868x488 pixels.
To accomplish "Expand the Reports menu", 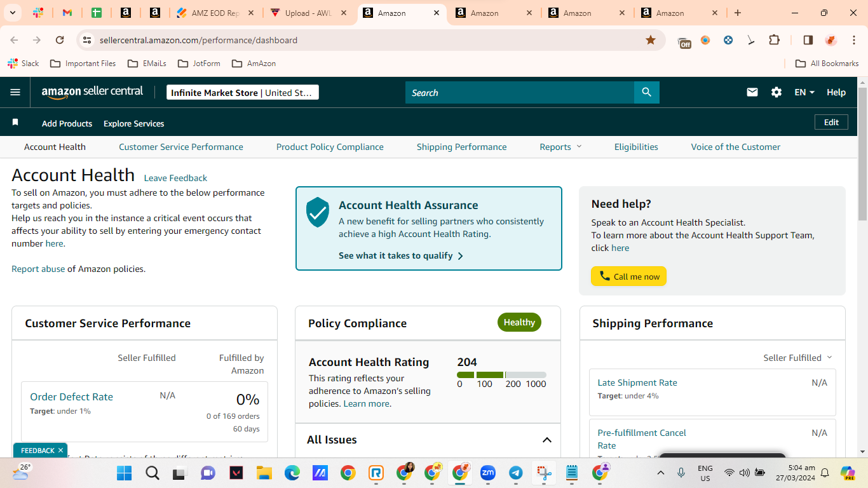I will click(x=560, y=147).
